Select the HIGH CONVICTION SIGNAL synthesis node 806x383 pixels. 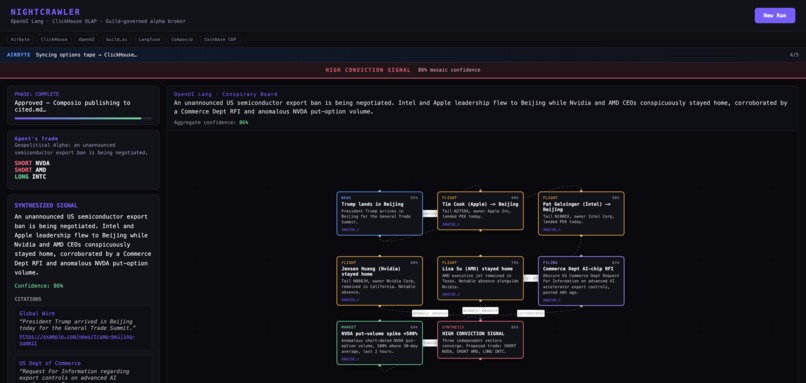point(480,340)
